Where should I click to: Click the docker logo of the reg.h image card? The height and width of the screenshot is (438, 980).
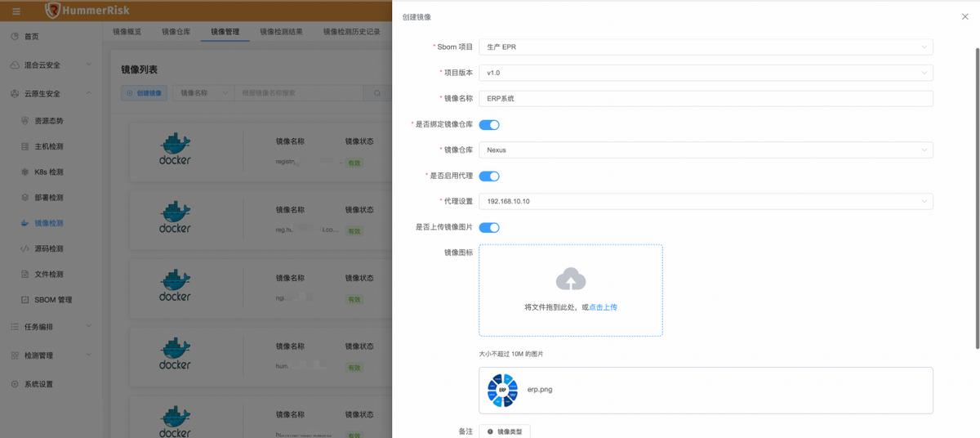pyautogui.click(x=175, y=218)
